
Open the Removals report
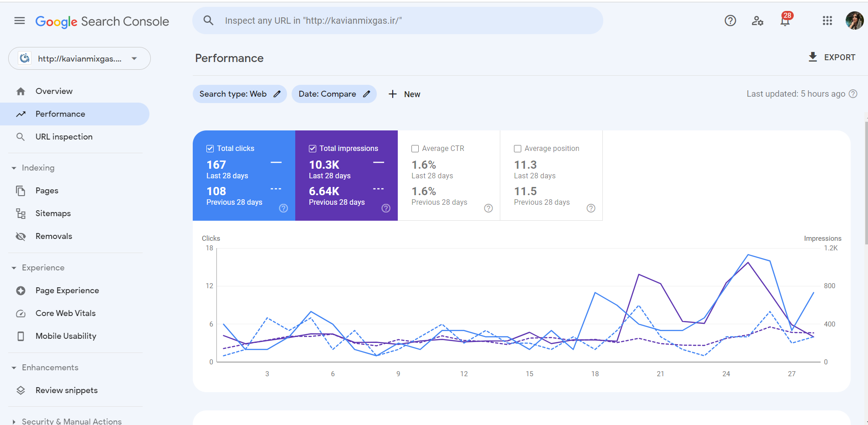point(54,236)
